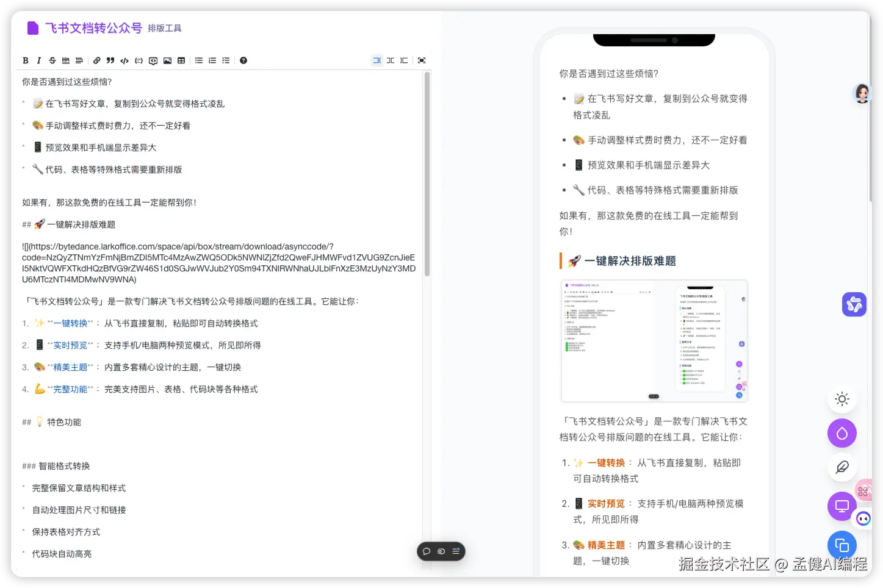Click editor item '**一键转换**'
Image resolution: width=883 pixels, height=588 pixels.
[70, 323]
